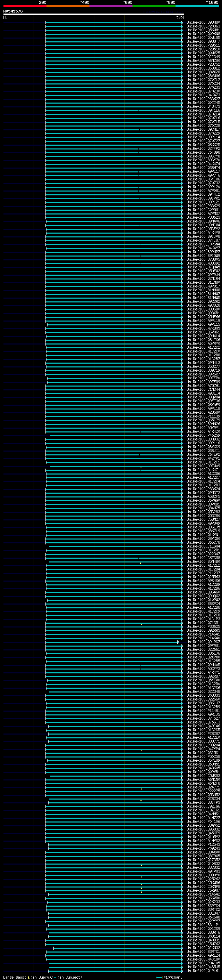Screen dimensions: 222x980
Task: Select the UniRef100_Q2PYY7 label
Action: [x=203, y=921]
